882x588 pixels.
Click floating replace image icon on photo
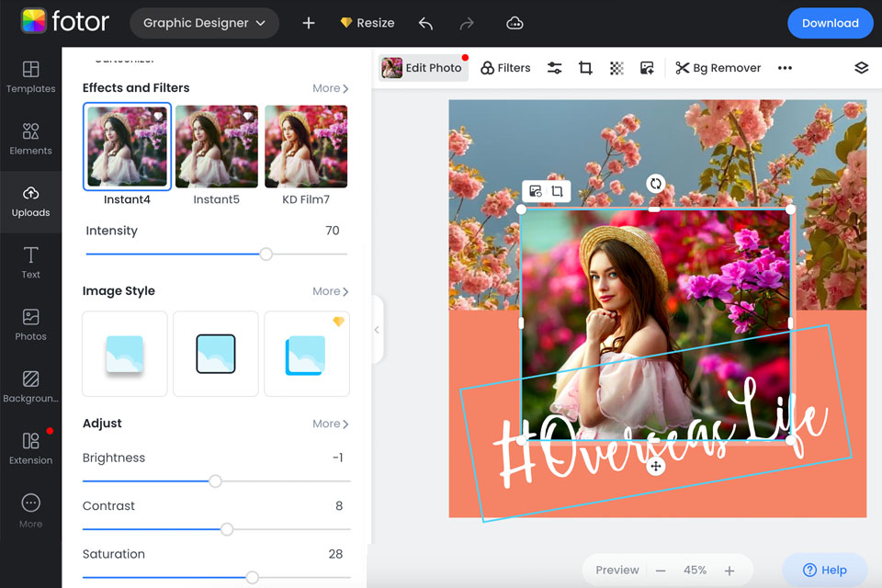536,191
